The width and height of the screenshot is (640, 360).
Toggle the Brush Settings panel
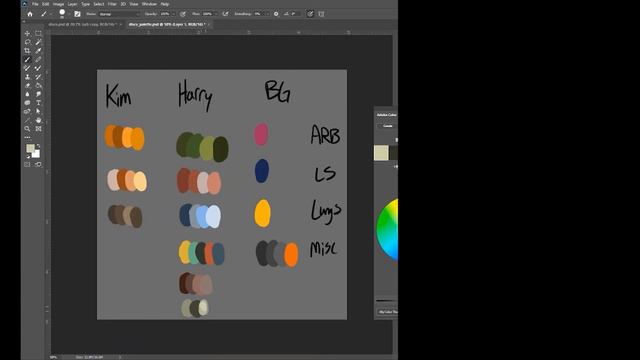click(x=77, y=14)
